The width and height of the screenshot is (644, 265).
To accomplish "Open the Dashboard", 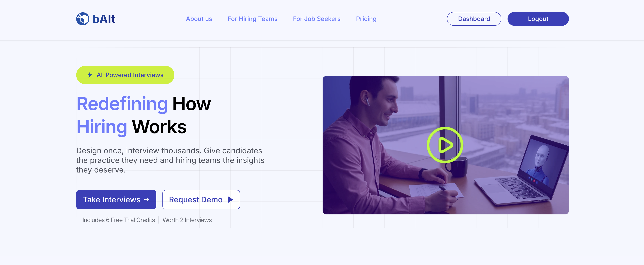I will pyautogui.click(x=474, y=19).
